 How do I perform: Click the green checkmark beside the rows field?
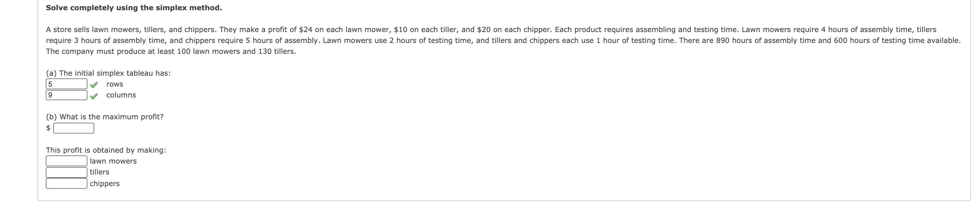[x=94, y=84]
